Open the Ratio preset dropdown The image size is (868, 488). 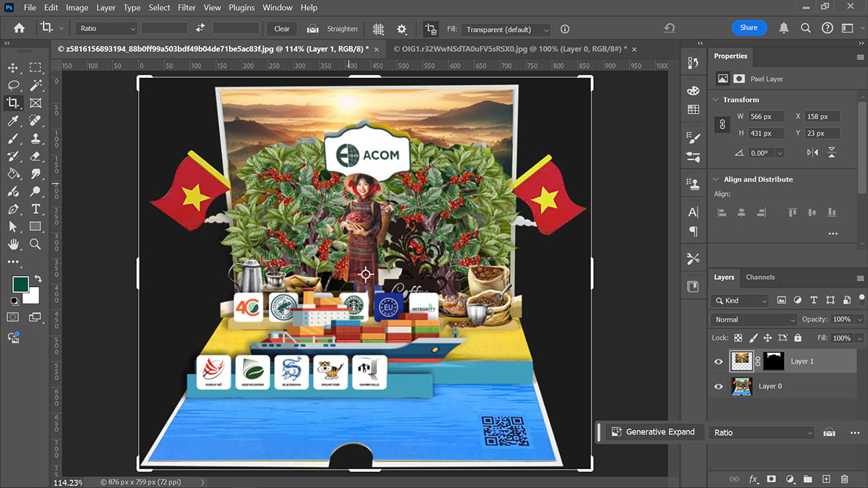[108, 29]
